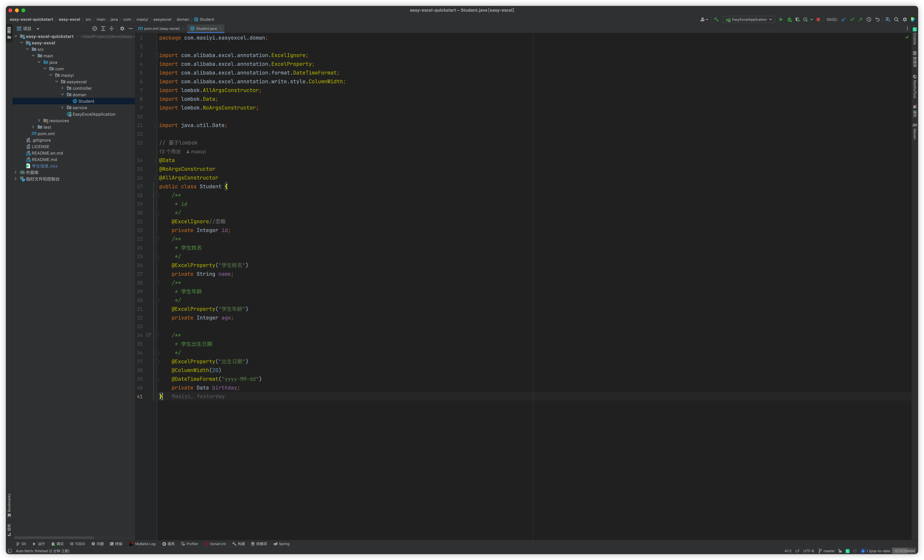Click UTF-8 encoding in status bar
Viewport: 924px width, 560px height.
pyautogui.click(x=809, y=551)
